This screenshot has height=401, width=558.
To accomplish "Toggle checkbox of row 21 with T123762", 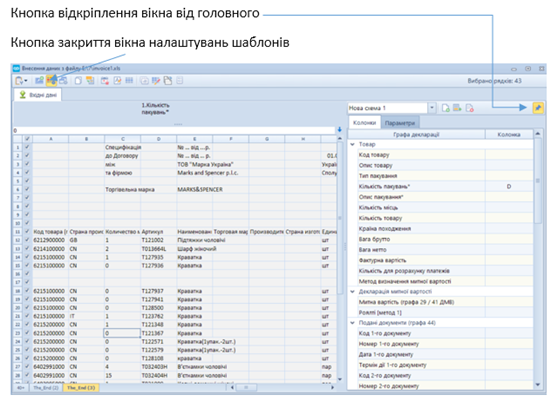I will click(27, 316).
